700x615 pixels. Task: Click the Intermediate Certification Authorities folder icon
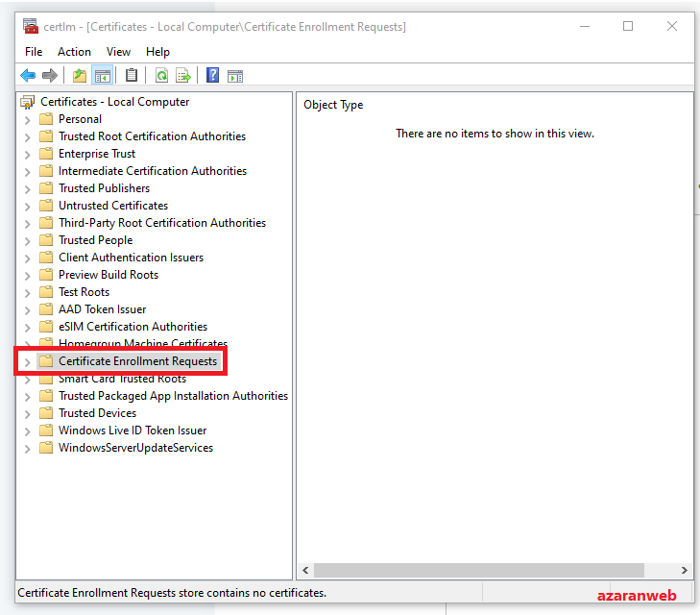[x=46, y=171]
